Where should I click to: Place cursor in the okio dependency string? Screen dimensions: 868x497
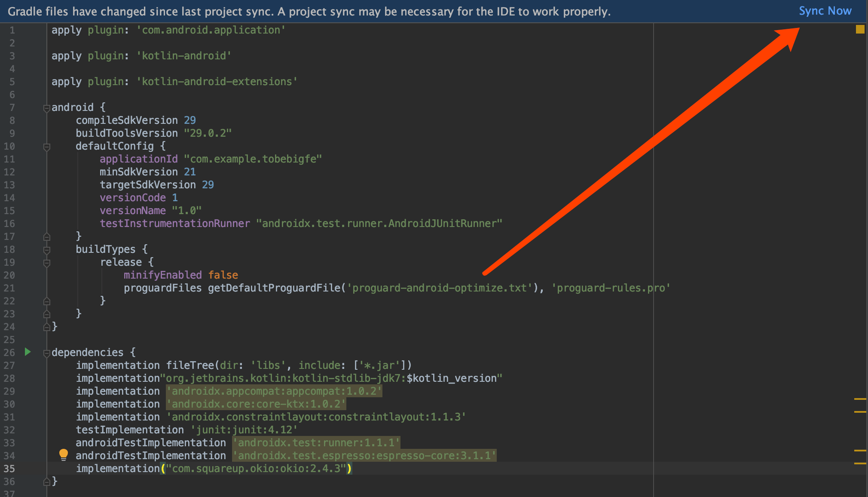tap(257, 469)
